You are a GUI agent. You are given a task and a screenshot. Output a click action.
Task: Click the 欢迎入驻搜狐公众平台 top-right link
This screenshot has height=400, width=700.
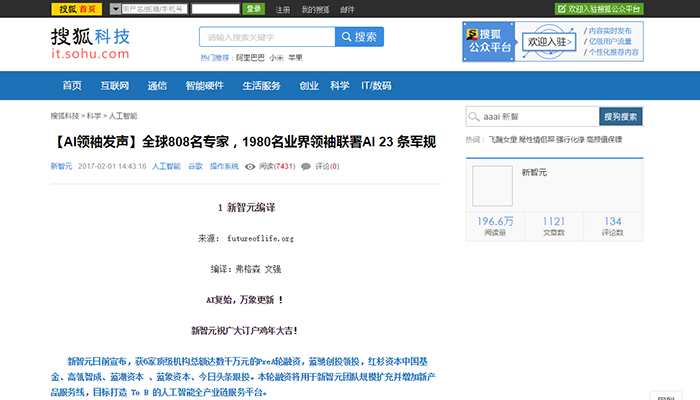[x=605, y=8]
